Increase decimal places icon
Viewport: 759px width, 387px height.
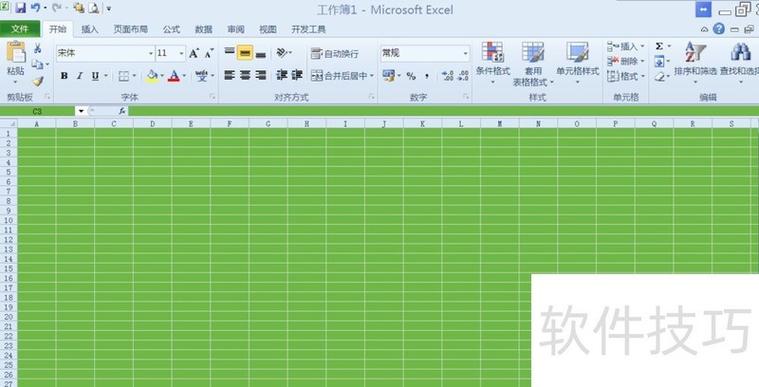(x=448, y=76)
